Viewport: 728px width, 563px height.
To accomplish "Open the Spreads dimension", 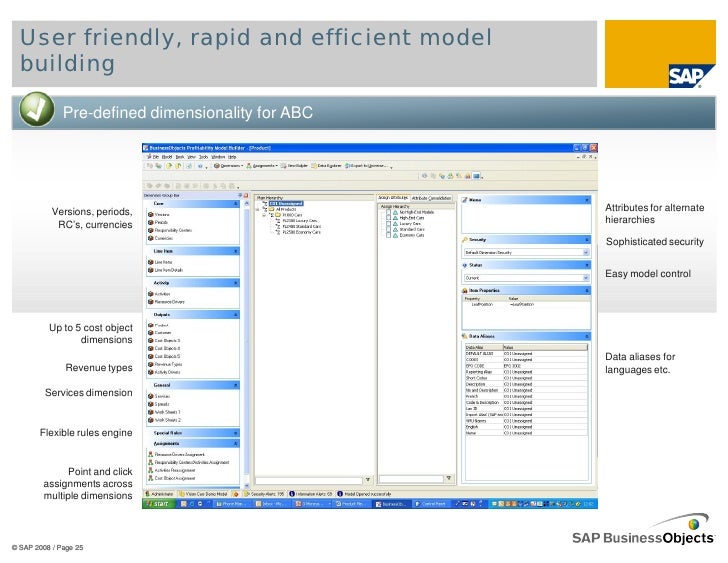I will 159,404.
